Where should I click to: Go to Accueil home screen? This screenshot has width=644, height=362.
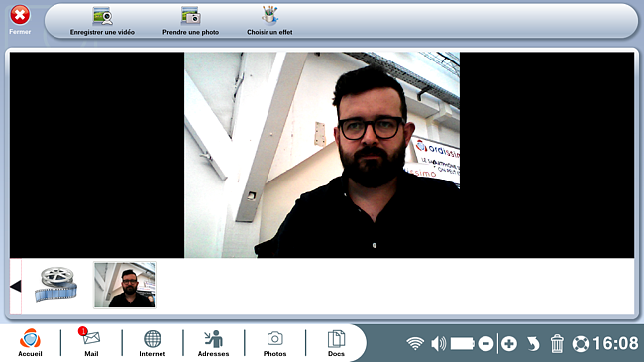pyautogui.click(x=30, y=342)
